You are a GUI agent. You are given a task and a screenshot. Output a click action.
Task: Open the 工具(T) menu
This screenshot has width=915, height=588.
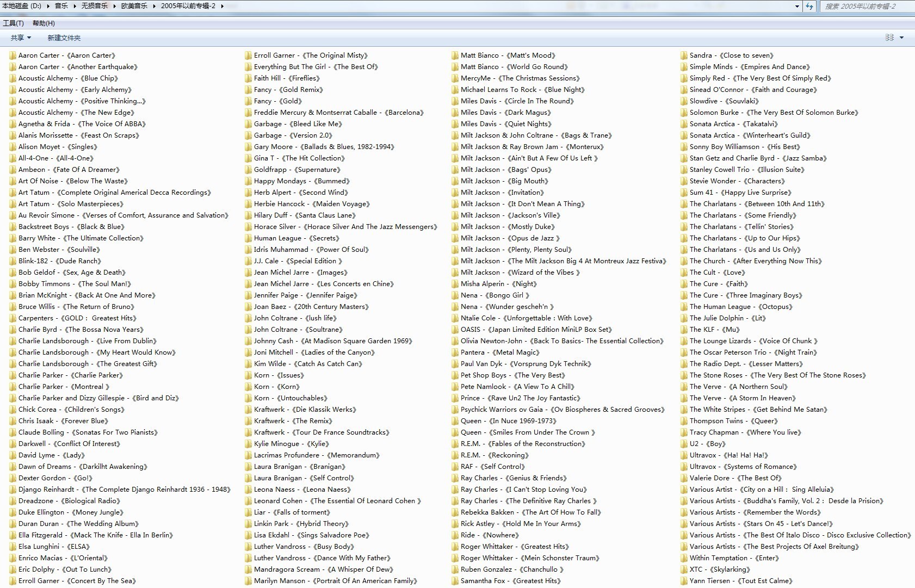pos(13,23)
